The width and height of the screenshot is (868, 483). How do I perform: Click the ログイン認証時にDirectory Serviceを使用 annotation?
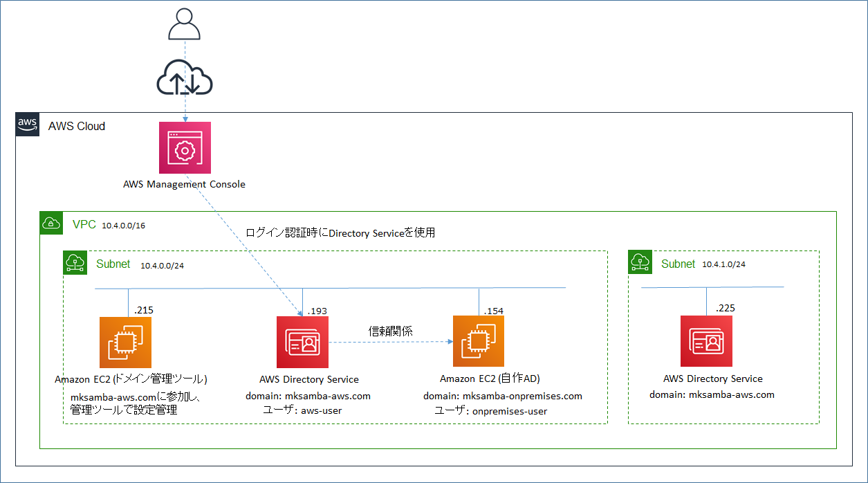[340, 233]
